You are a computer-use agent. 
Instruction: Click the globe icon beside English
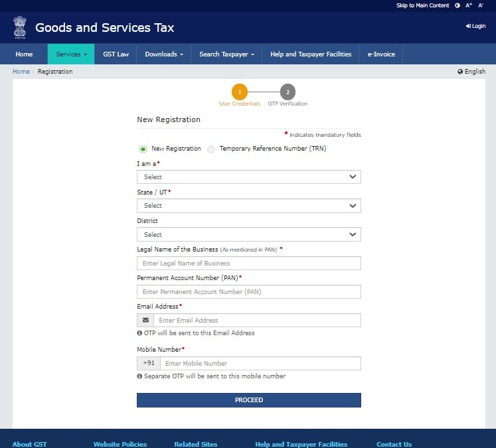pos(460,72)
